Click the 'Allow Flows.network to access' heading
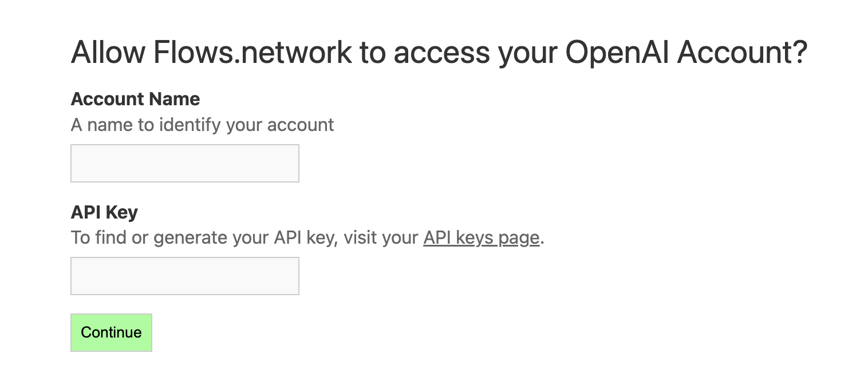Screen dimensions: 868x389 click(x=439, y=52)
